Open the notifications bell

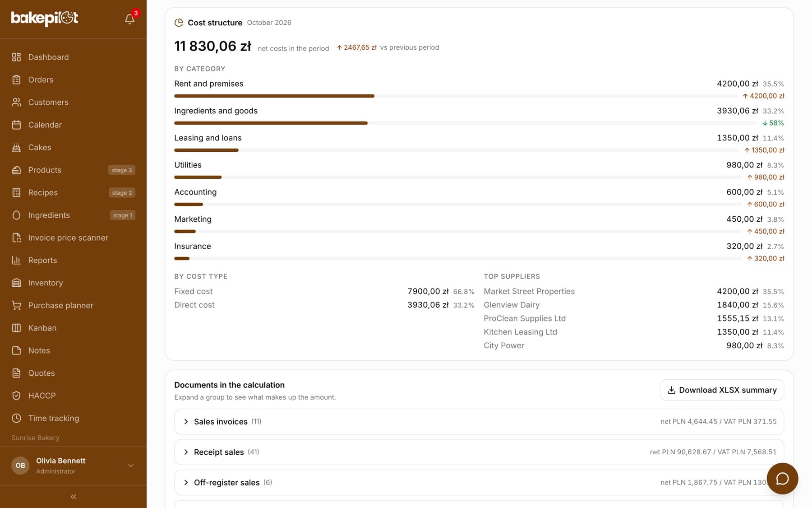point(129,19)
